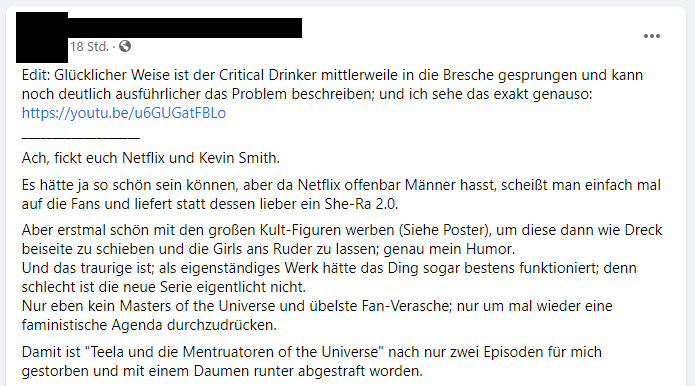Click the text She-Ra 2.0
695x386 pixels.
[361, 204]
